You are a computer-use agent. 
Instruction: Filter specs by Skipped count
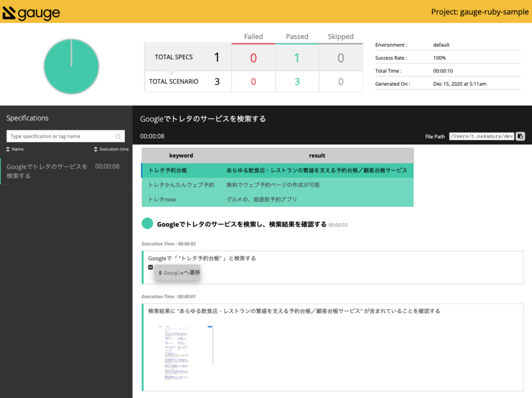coord(340,58)
